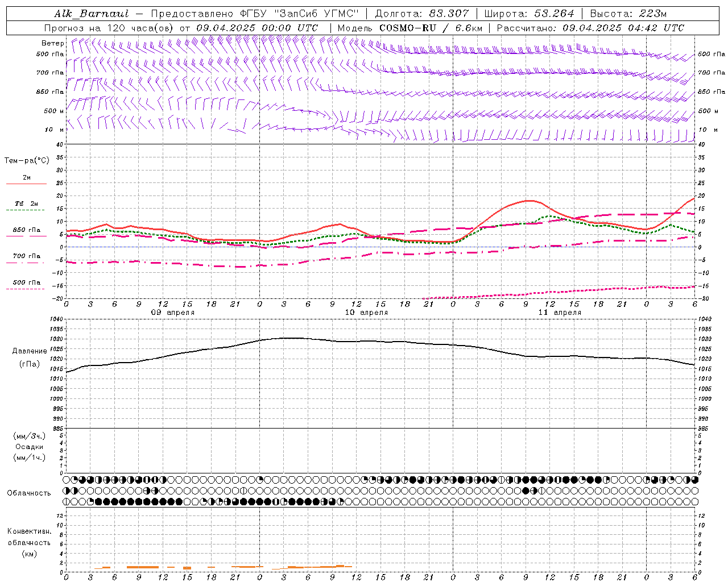Select the 'Долгота: 83.307' value
Viewport: 728px width, 582px height.
point(422,14)
